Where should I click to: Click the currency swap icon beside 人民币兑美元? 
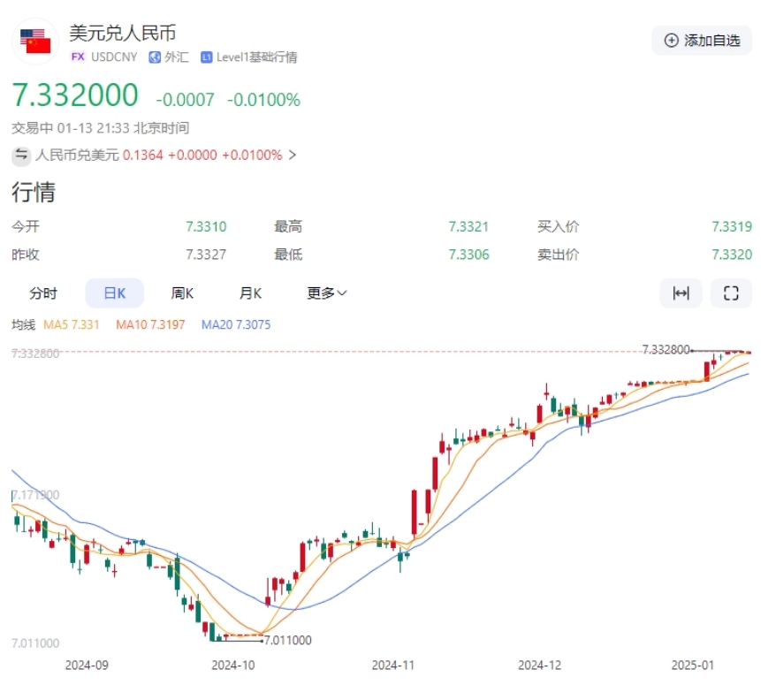click(x=21, y=156)
